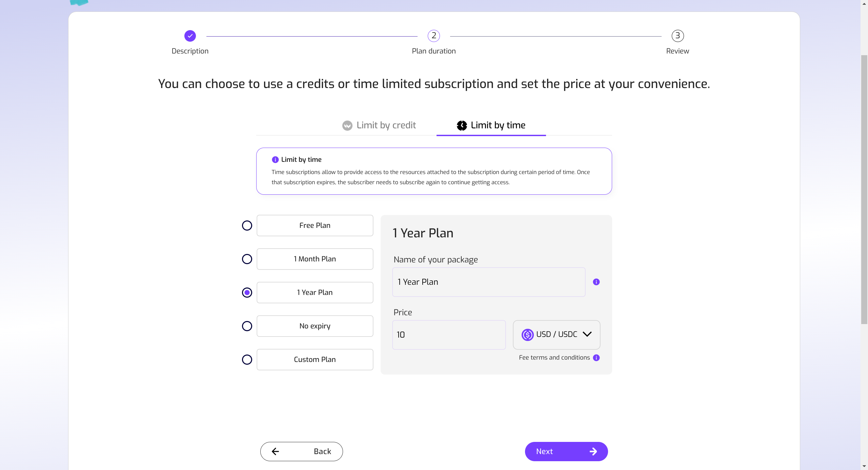Click the info icon beside package name field

tap(596, 282)
